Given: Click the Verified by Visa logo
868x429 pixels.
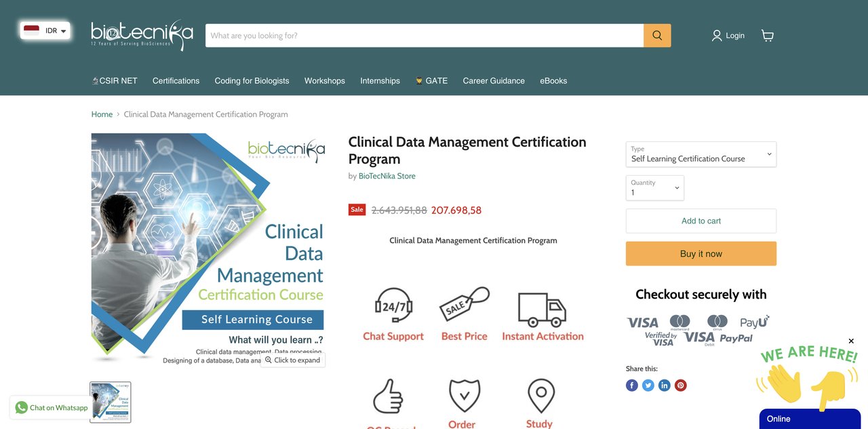Looking at the screenshot, I should point(661,339).
